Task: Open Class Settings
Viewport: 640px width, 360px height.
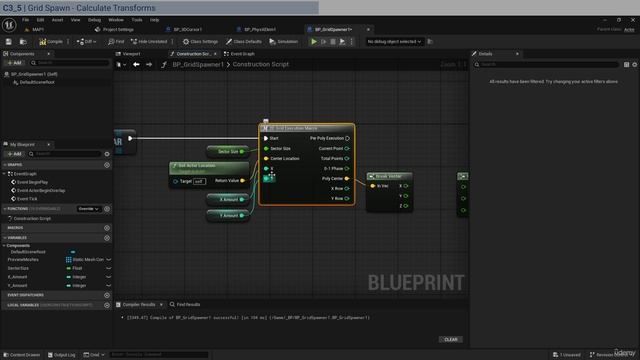Action: tap(200, 42)
